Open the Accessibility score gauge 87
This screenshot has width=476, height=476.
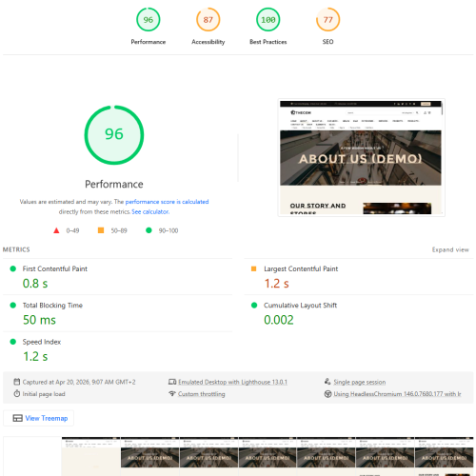(x=208, y=20)
